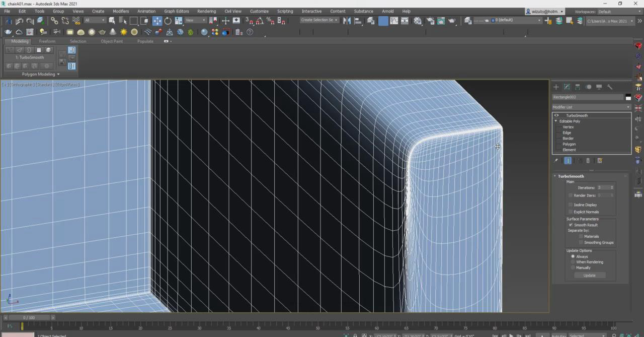Select the Move transform tool
Viewport: 644px width, 337px height.
(157, 21)
